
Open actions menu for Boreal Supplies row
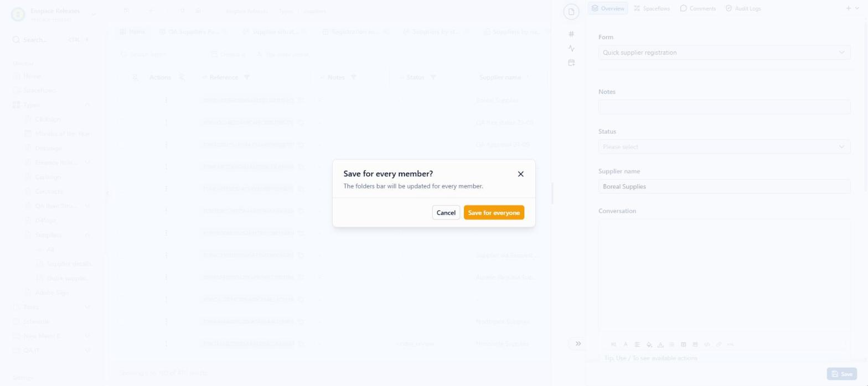166,101
